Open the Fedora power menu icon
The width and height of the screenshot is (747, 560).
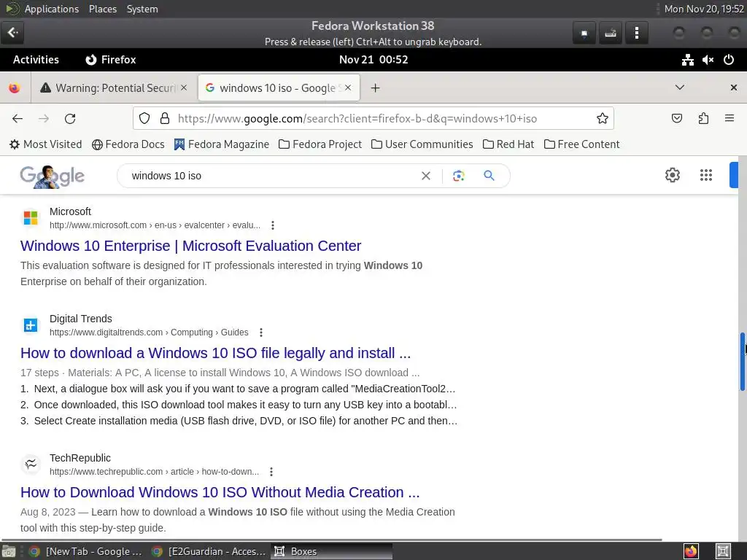(729, 60)
